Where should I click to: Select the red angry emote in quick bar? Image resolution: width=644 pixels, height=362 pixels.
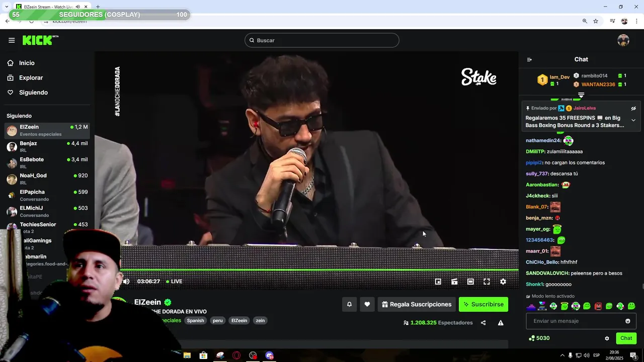[598, 306]
